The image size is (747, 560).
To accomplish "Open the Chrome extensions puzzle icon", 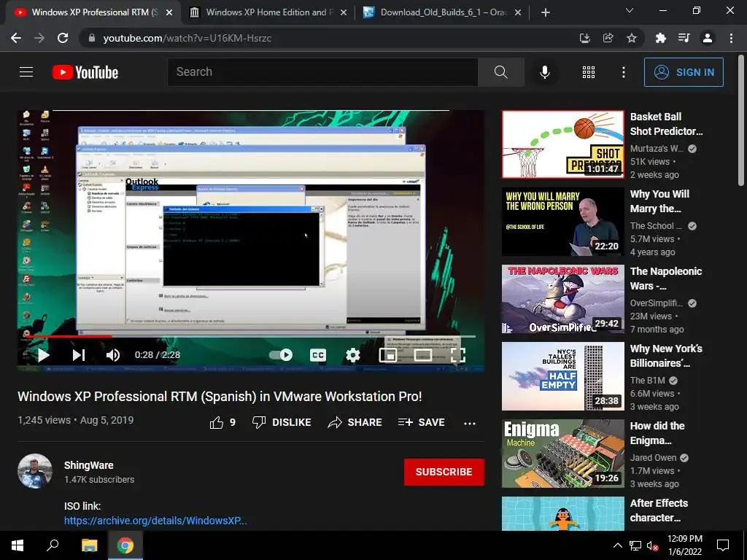I will pyautogui.click(x=660, y=38).
